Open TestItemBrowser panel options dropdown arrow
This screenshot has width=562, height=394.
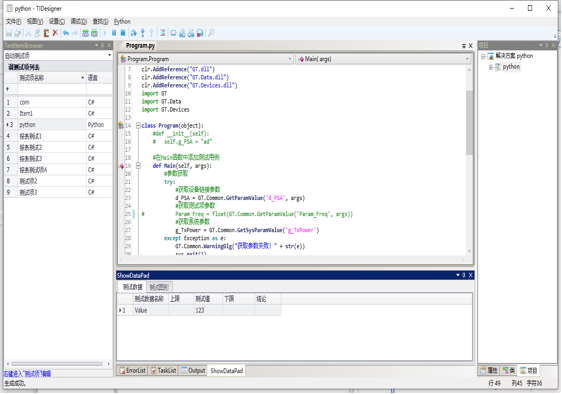(96, 45)
